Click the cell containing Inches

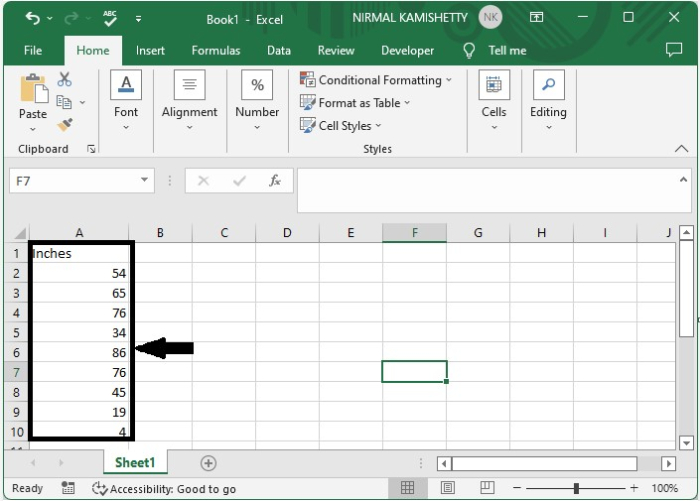point(79,253)
